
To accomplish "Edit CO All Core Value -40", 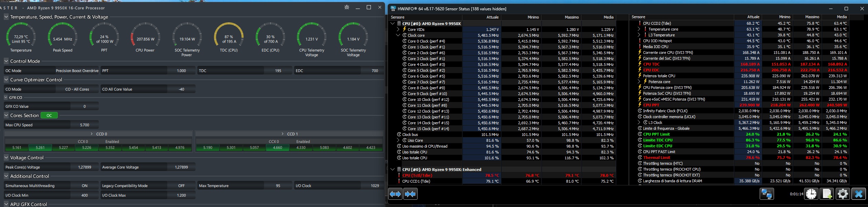I will pos(181,89).
